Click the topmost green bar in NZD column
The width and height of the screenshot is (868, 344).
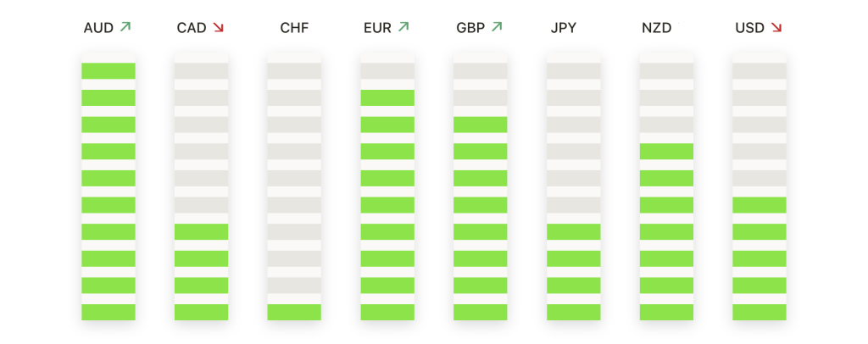[666, 152]
